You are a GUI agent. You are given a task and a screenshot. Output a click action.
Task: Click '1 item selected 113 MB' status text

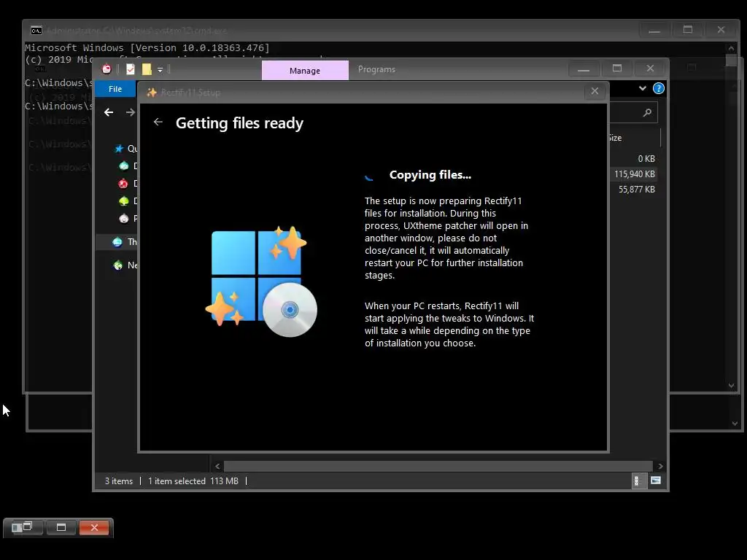pyautogui.click(x=193, y=481)
